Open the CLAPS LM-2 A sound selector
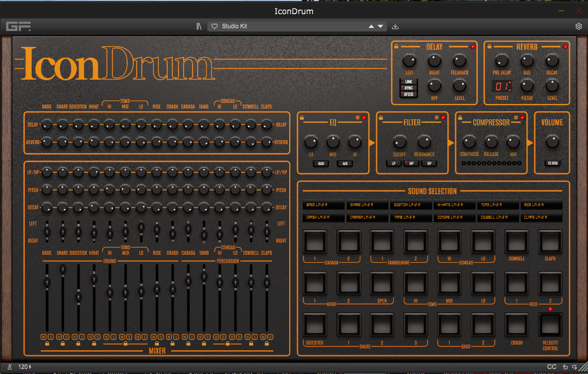 [x=541, y=217]
